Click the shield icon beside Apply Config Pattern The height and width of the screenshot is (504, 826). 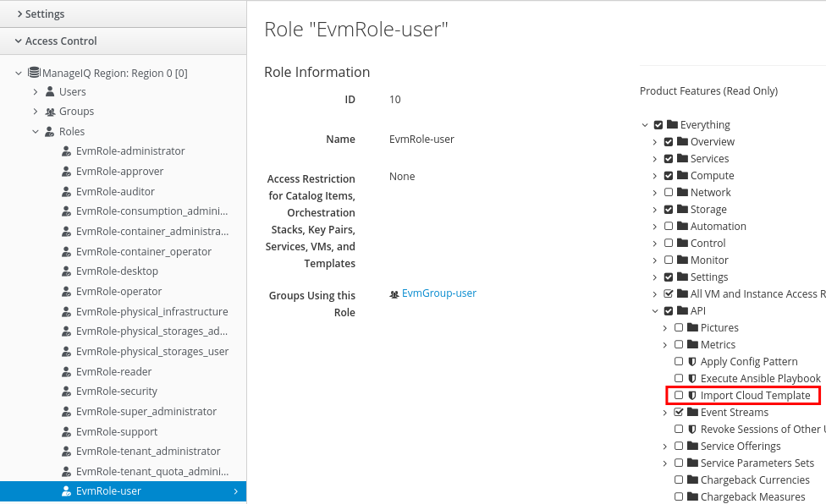692,361
